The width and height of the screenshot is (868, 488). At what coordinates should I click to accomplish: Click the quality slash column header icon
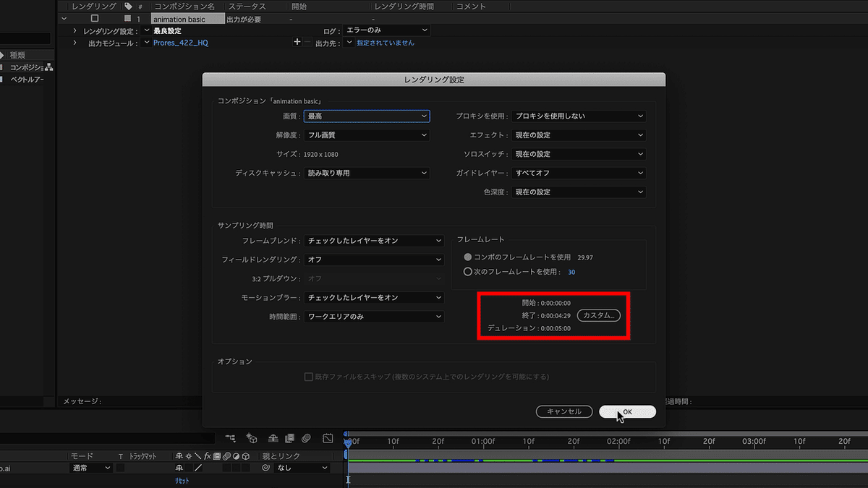[x=197, y=456]
